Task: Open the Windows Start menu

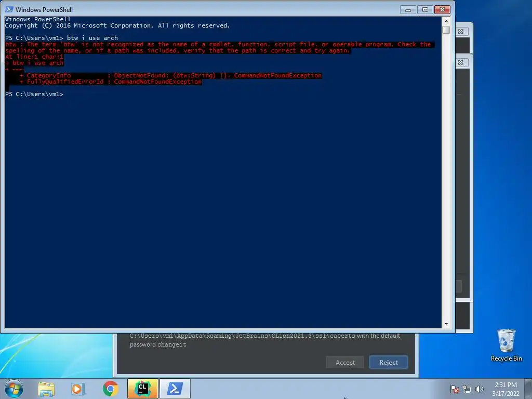Action: (x=14, y=389)
